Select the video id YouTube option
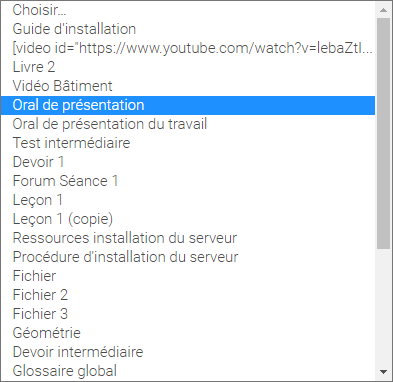This screenshot has width=393, height=382. coord(188,48)
